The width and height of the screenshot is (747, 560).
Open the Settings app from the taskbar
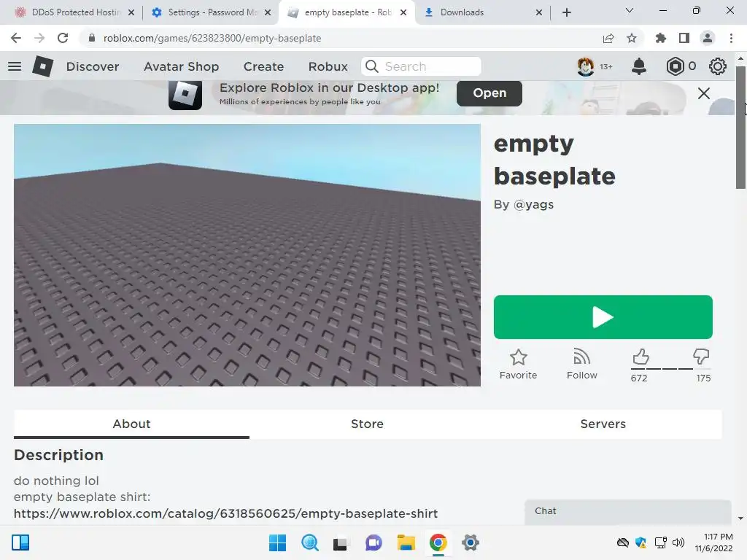pyautogui.click(x=471, y=542)
